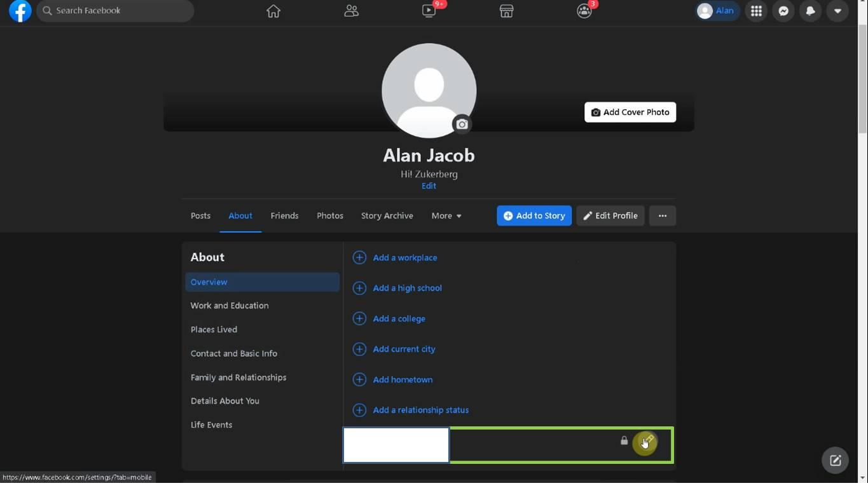Open the notifications bell
Image resolution: width=868 pixels, height=488 pixels.
click(x=811, y=11)
